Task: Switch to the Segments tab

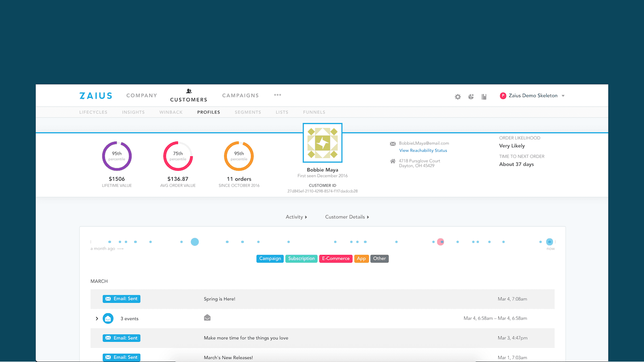Action: [248, 112]
